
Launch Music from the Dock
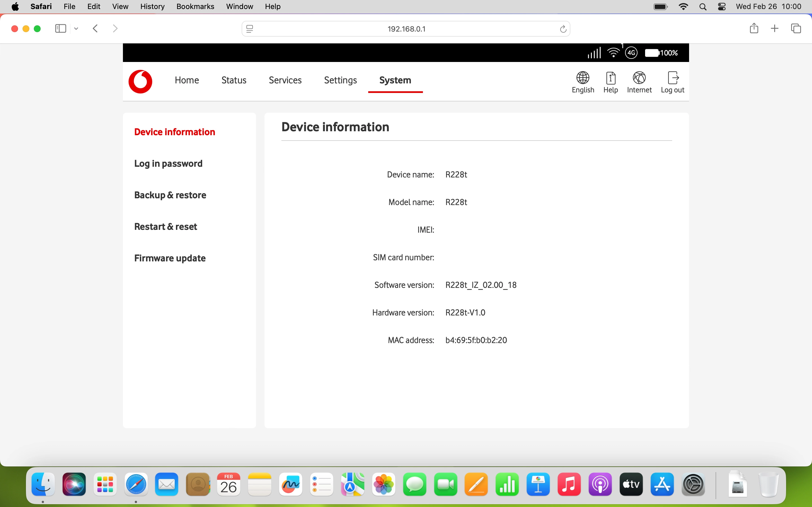click(570, 484)
